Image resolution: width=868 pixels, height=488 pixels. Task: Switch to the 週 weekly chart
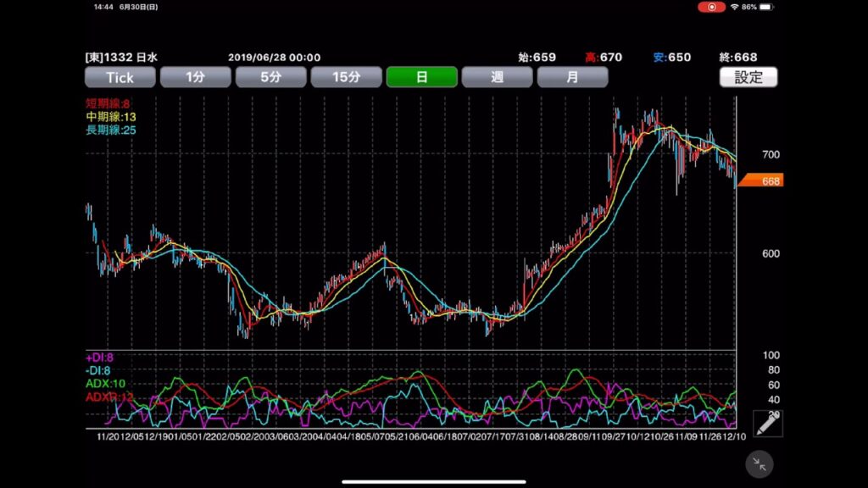point(497,77)
